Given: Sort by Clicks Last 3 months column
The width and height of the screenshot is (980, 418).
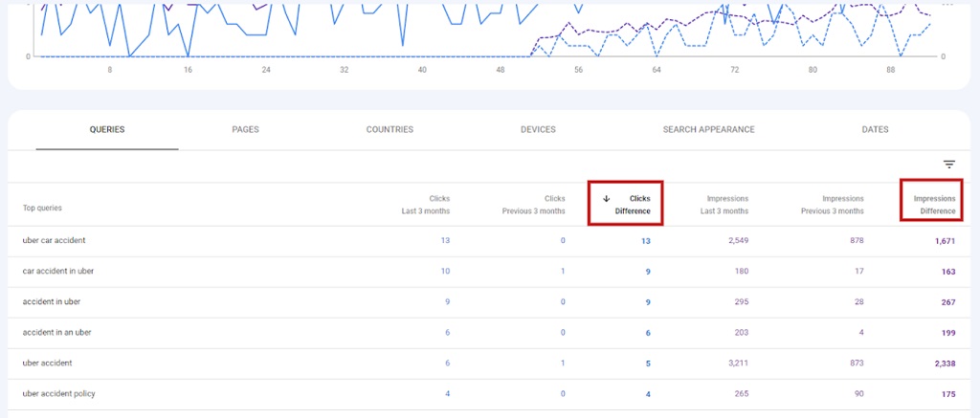Looking at the screenshot, I should click(426, 205).
